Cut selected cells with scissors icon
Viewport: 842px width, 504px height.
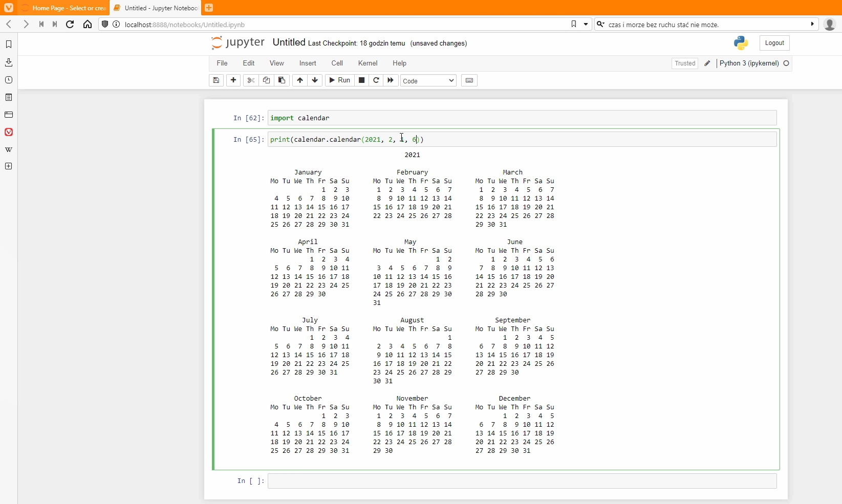click(251, 80)
